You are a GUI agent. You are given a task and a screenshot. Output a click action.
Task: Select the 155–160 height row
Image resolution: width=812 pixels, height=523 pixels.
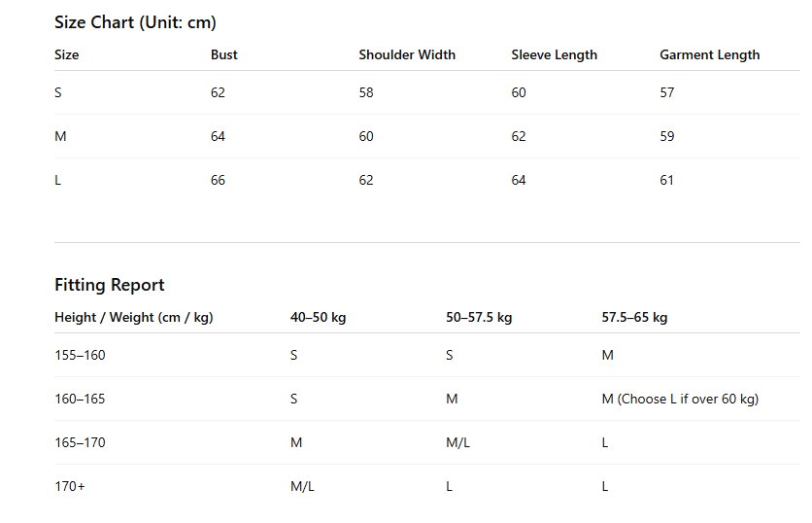point(427,355)
